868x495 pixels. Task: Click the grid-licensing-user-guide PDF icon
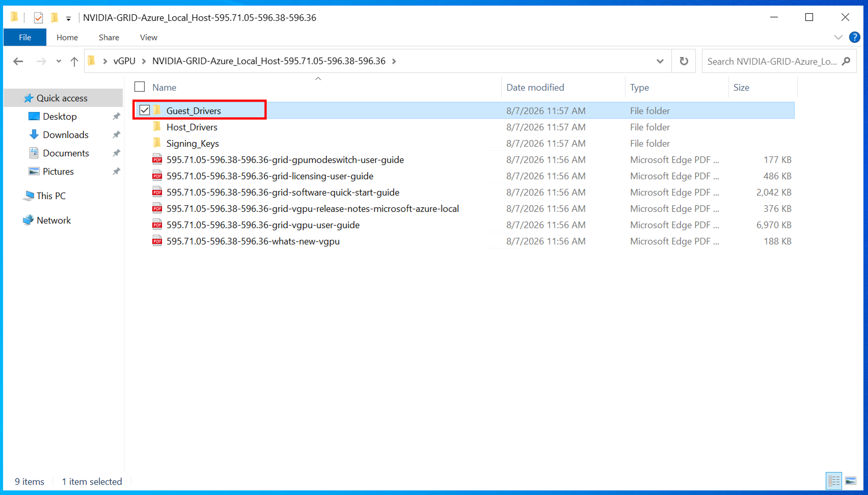[157, 175]
